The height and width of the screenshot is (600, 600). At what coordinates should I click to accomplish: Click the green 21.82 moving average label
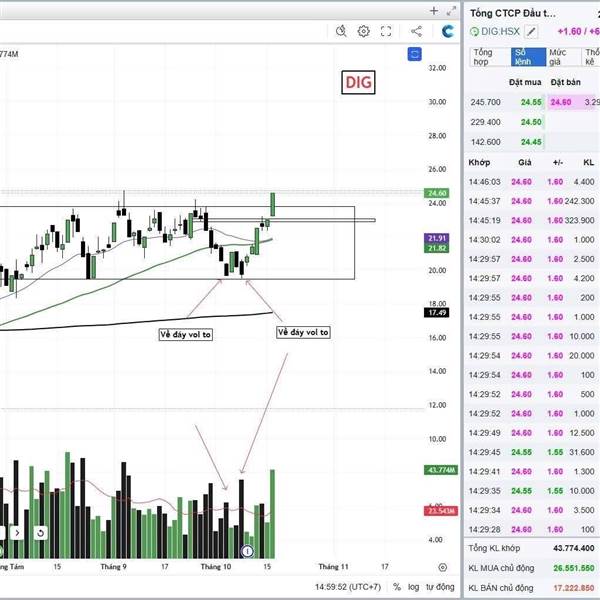point(437,248)
